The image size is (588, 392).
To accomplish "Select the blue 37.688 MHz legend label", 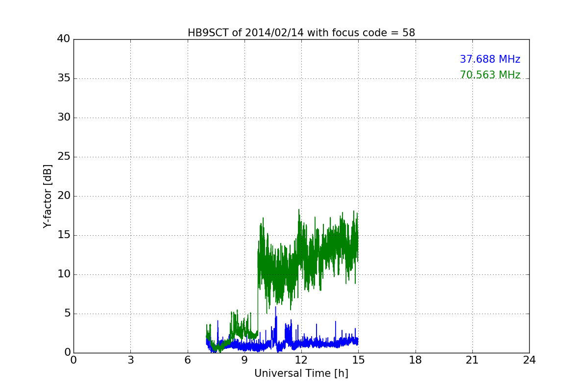I will pos(490,59).
